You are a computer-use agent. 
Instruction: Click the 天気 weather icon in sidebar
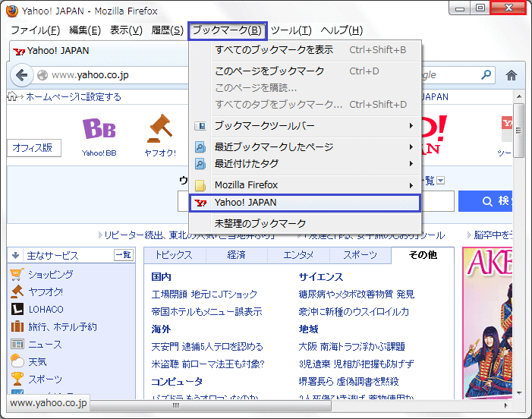pos(17,362)
